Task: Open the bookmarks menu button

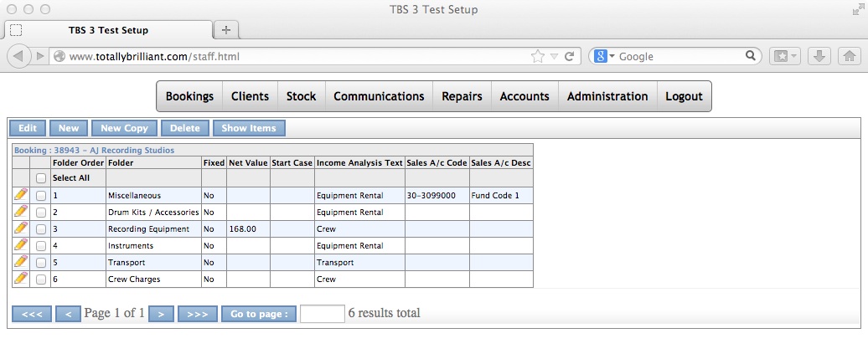Action: click(785, 56)
